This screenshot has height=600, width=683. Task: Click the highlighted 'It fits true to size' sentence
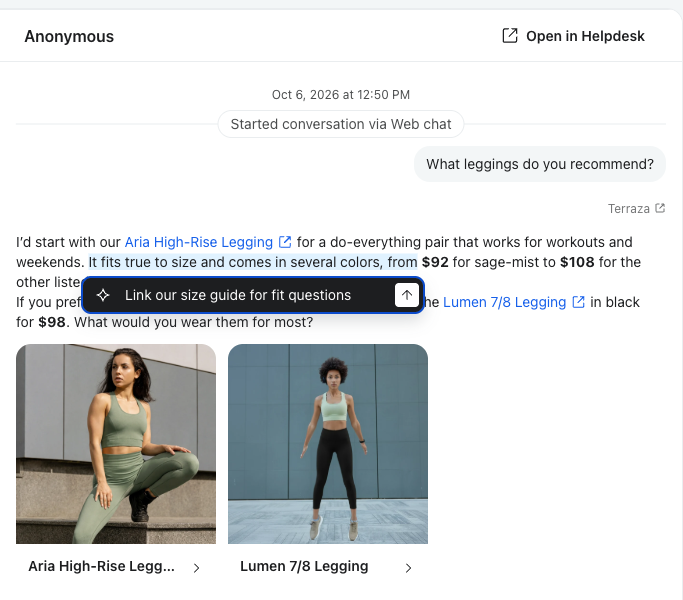pyautogui.click(x=253, y=262)
